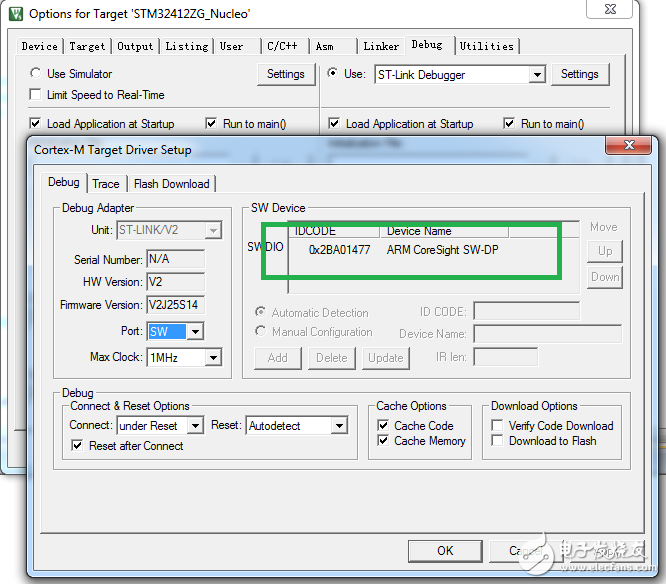Enable Download to Flash checkbox
This screenshot has width=666, height=584.
click(x=497, y=440)
